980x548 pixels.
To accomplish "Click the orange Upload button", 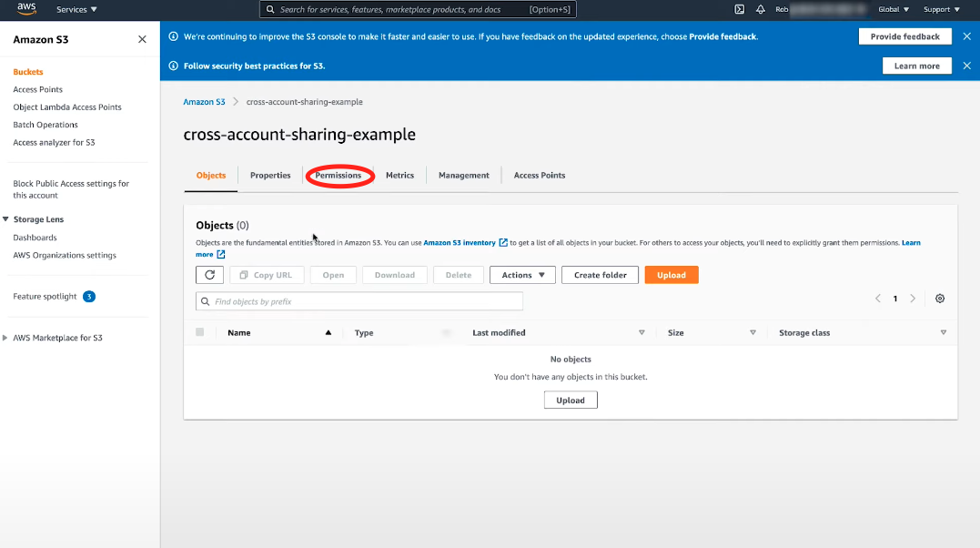I will (672, 275).
